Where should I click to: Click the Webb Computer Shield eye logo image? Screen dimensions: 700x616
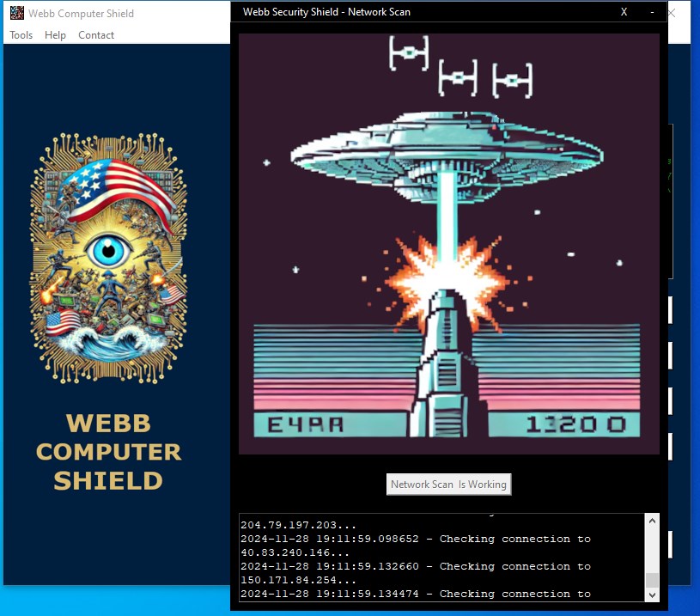108,259
